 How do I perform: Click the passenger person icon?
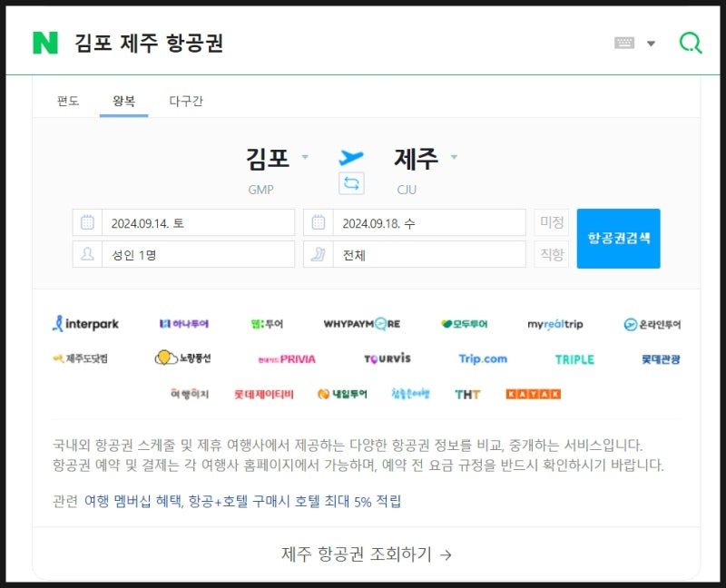pos(87,254)
